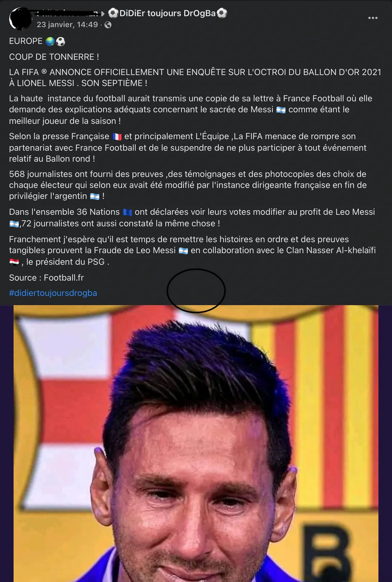The height and width of the screenshot is (582, 392).
Task: Open the three-dot post options menu
Action: 373,18
